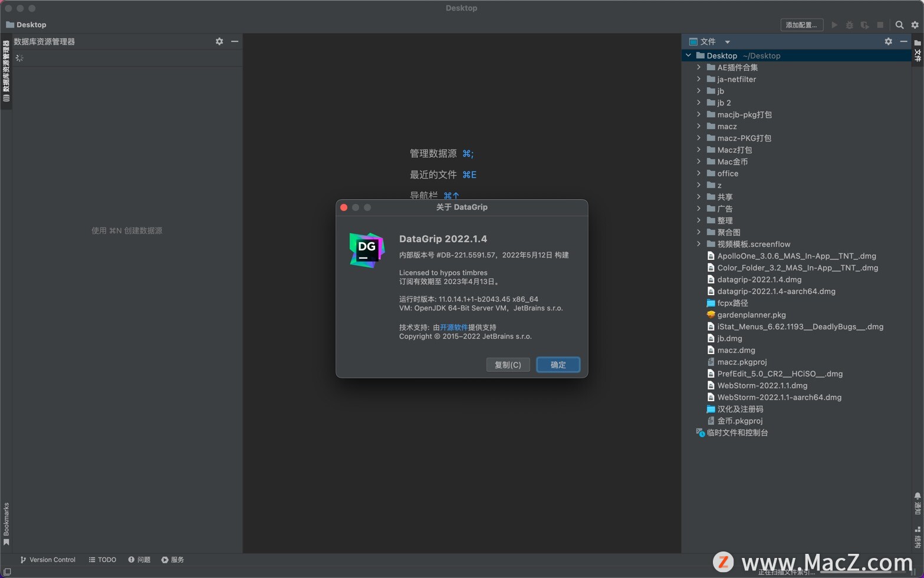Select WebStorm-2022.1.1.dmg file
Screen dimensions: 924x578
[x=757, y=385]
